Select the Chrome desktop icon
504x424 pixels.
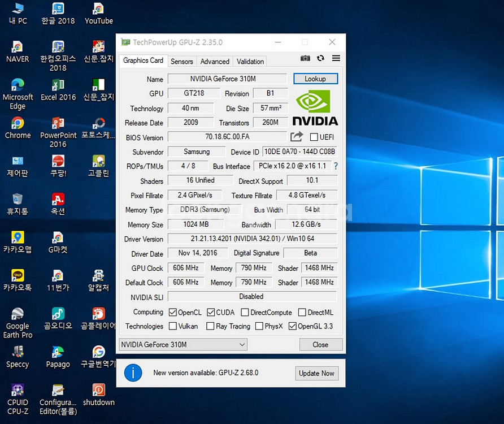coord(18,128)
